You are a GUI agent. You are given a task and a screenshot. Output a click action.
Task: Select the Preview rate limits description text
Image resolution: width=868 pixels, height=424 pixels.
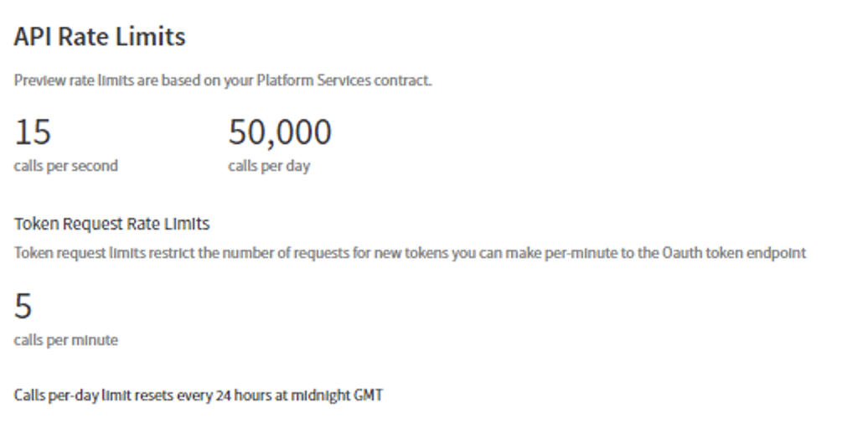pyautogui.click(x=223, y=80)
